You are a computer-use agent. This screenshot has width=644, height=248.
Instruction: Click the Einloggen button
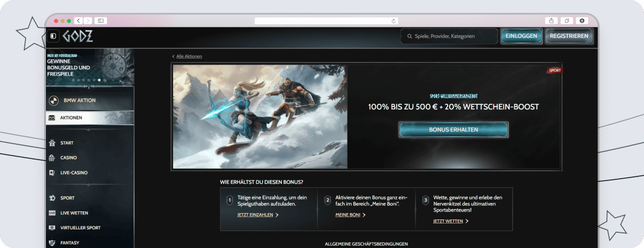(521, 36)
